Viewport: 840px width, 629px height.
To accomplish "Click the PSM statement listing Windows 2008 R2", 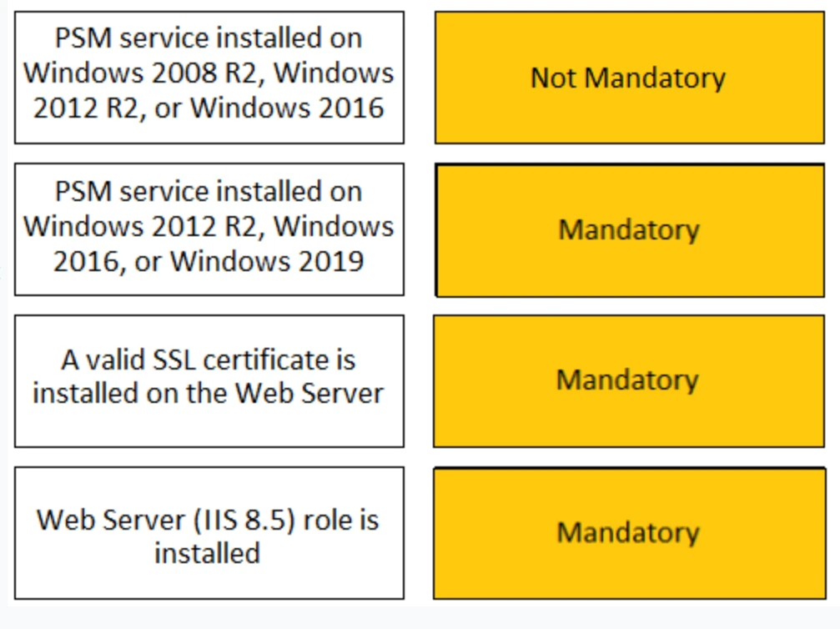I will pyautogui.click(x=209, y=78).
